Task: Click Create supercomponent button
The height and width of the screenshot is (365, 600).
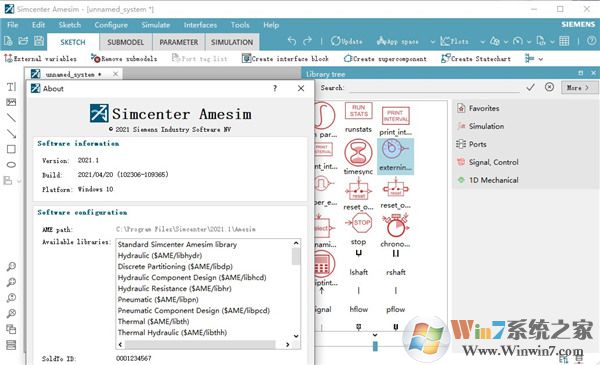Action: click(x=385, y=59)
